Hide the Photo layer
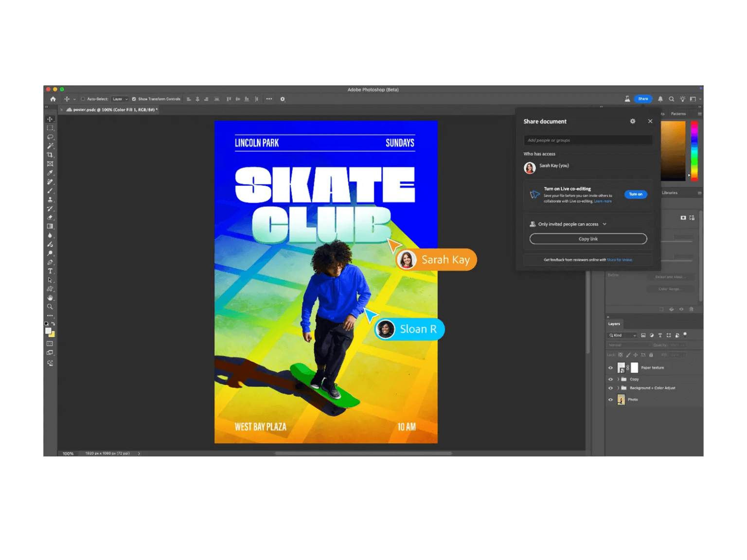747x560 pixels. click(x=611, y=400)
